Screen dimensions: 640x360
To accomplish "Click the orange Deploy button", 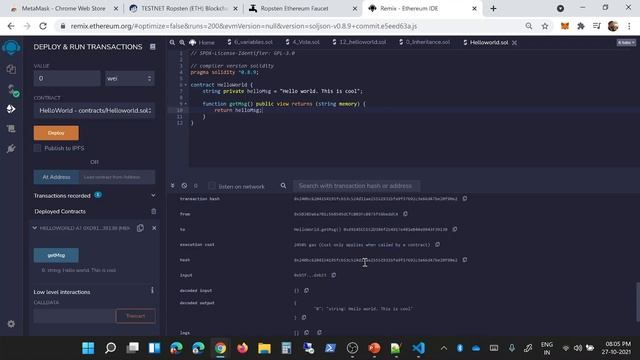I will point(56,133).
